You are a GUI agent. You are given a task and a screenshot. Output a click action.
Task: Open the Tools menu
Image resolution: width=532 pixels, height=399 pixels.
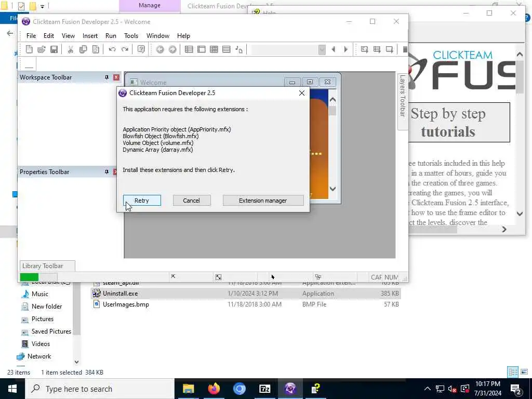click(131, 36)
